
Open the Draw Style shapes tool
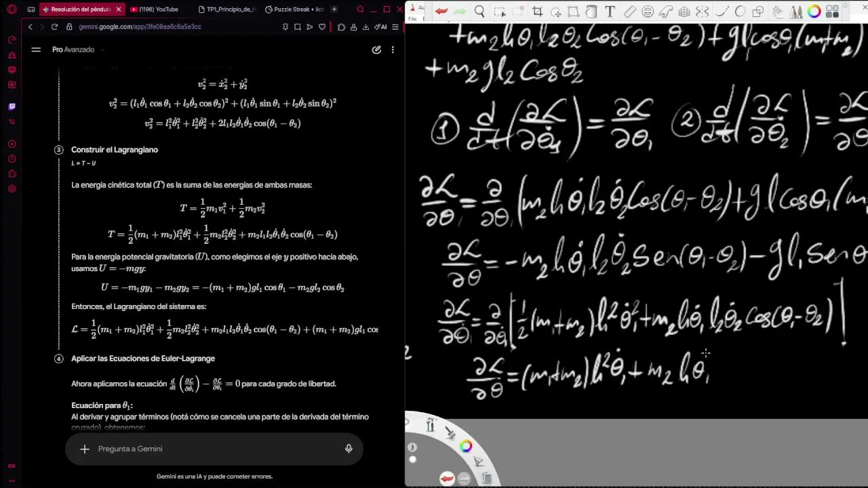click(x=757, y=12)
